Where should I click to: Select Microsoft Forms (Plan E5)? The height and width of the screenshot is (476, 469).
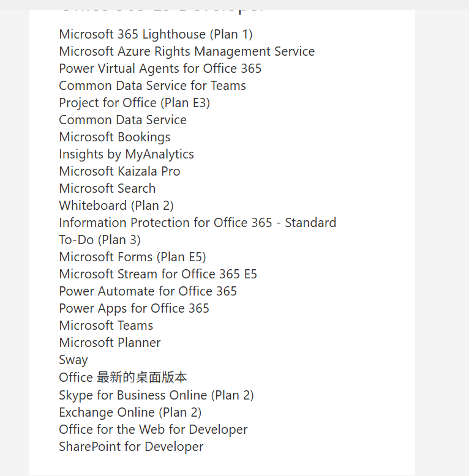(132, 257)
